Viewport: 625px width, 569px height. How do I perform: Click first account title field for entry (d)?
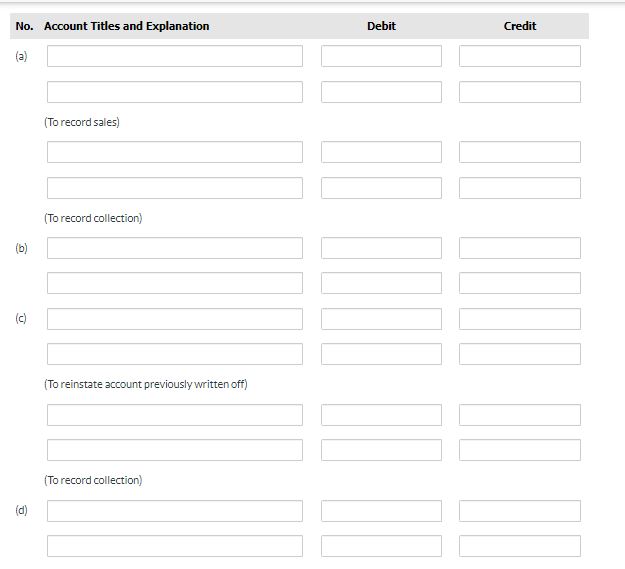(174, 511)
